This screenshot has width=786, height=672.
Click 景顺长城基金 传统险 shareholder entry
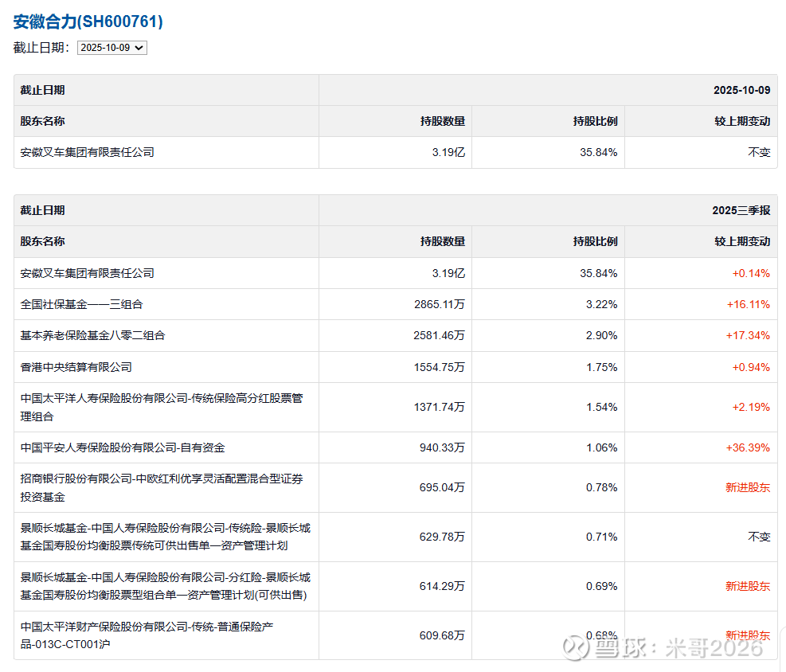165,537
